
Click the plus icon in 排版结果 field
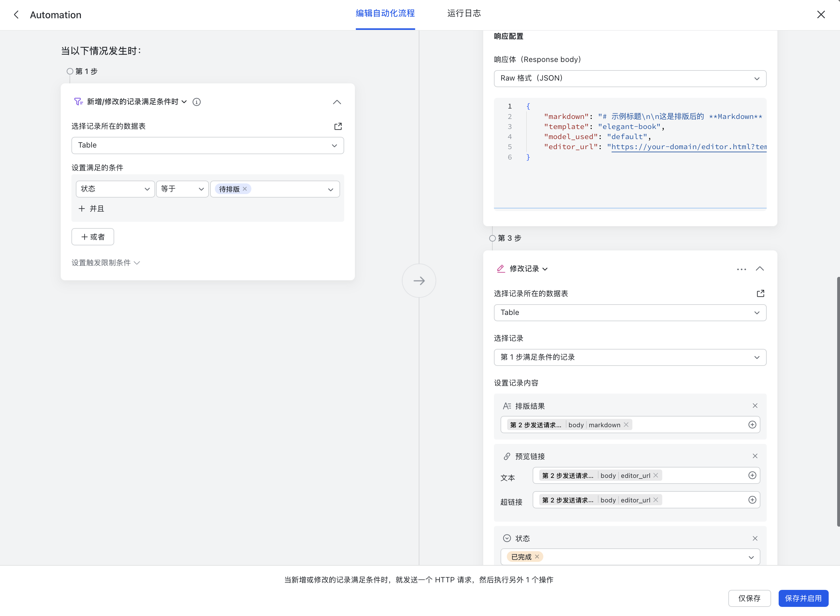point(752,425)
